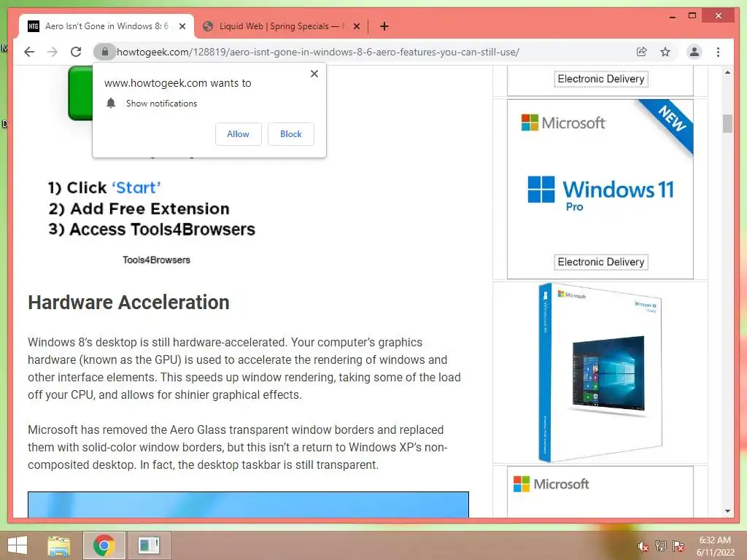Select the Aero Isn't Gone in Windows 8 tab
This screenshot has width=747, height=560.
click(x=107, y=26)
